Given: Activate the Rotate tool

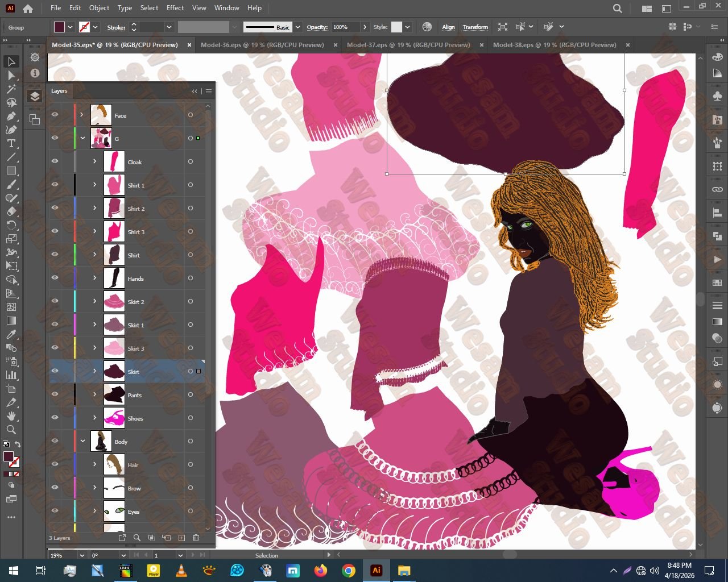Looking at the screenshot, I should pos(11,225).
